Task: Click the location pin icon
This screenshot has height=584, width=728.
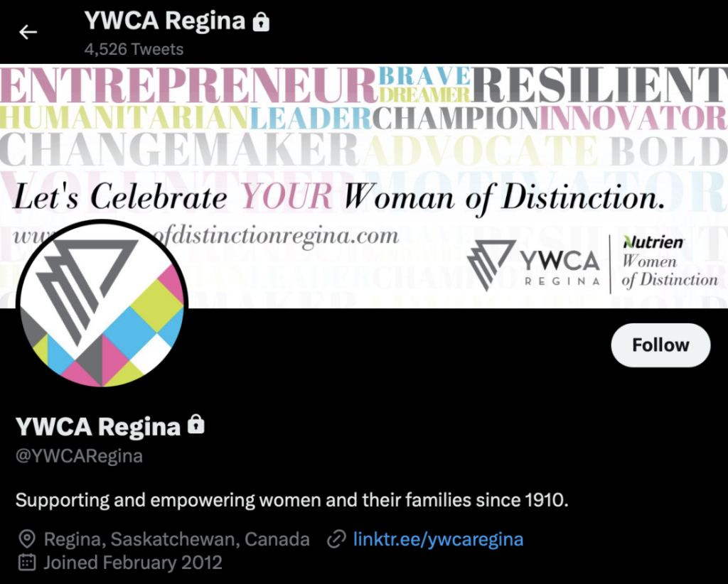Action: point(27,539)
